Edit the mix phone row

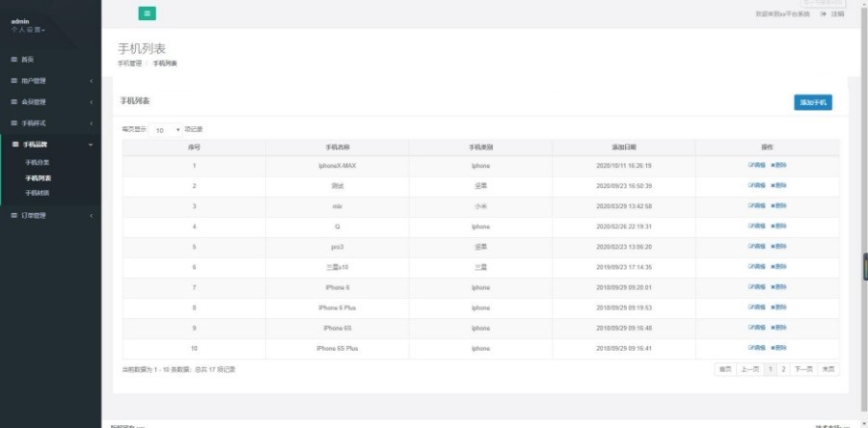[x=757, y=205]
